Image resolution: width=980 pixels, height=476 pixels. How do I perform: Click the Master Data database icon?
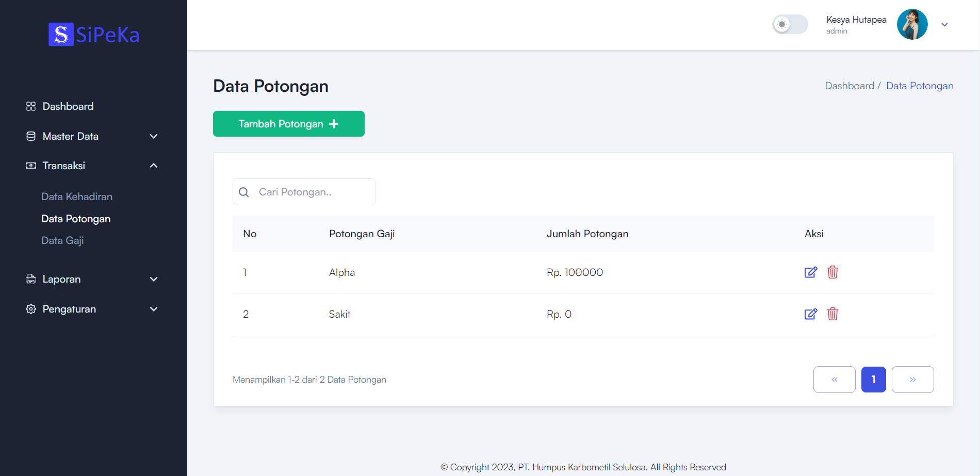[30, 136]
